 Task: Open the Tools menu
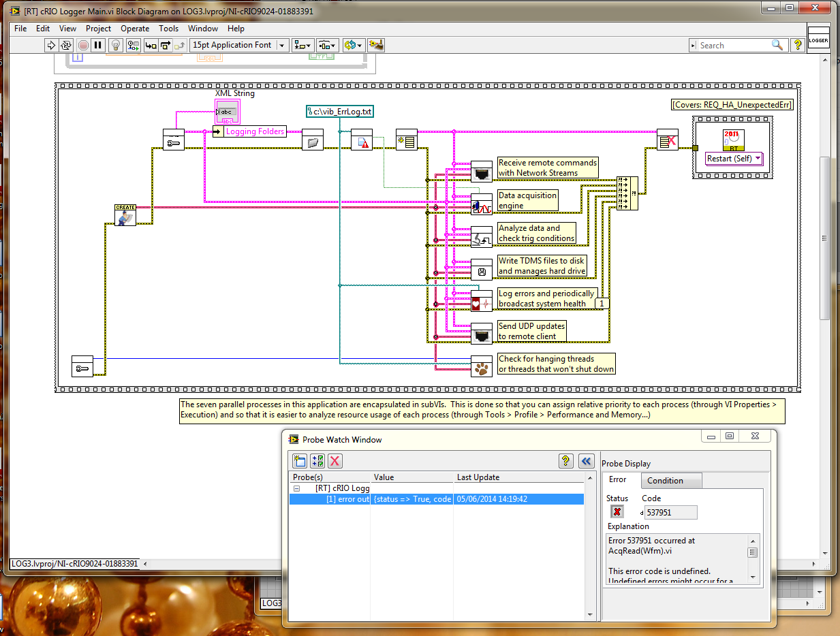pos(169,29)
